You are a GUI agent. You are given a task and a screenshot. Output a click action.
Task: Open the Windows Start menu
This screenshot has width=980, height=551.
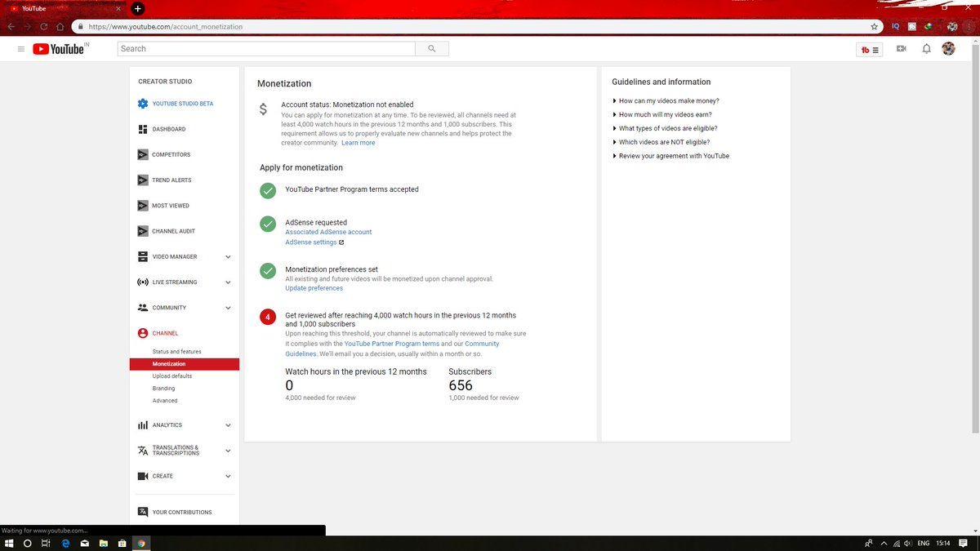pos(8,543)
